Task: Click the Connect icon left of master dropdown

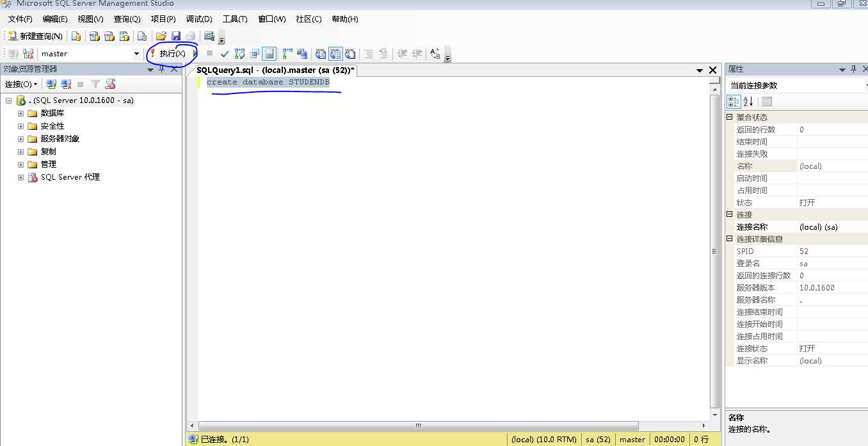Action: 13,54
